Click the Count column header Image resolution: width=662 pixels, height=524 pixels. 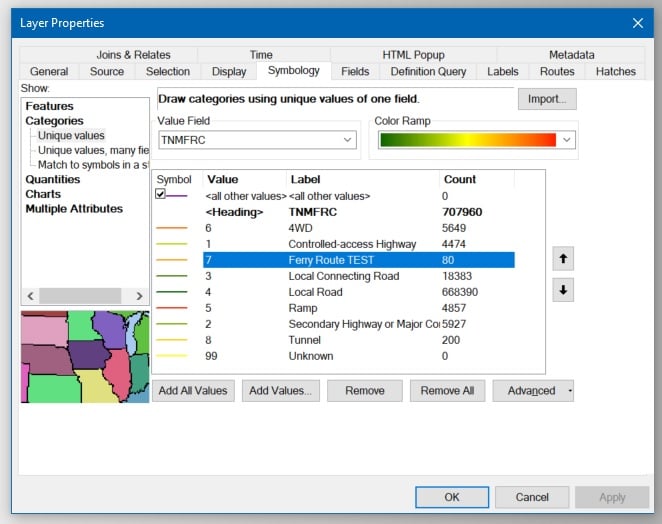[477, 179]
